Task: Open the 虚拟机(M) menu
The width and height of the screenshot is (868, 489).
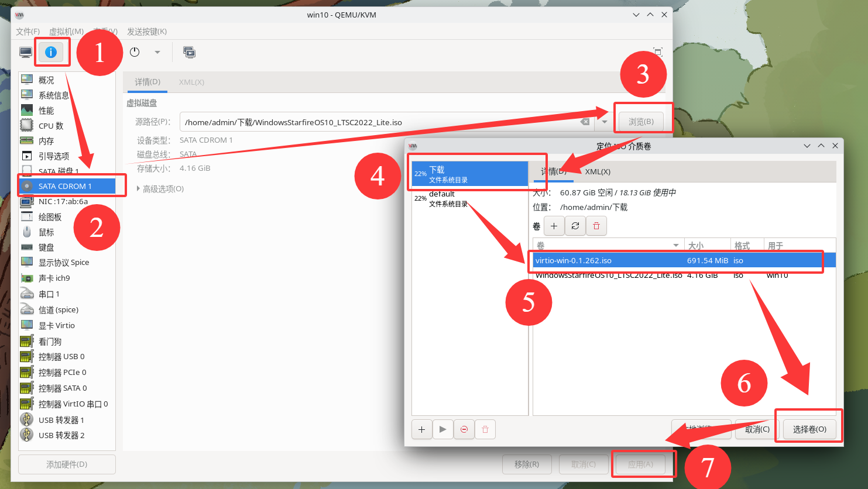Action: coord(66,31)
